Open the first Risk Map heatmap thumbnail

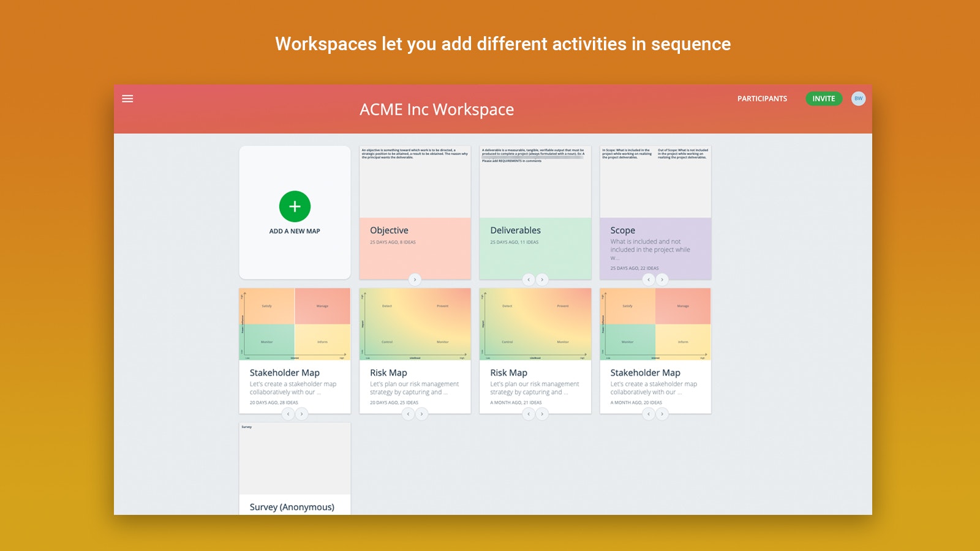(x=415, y=324)
